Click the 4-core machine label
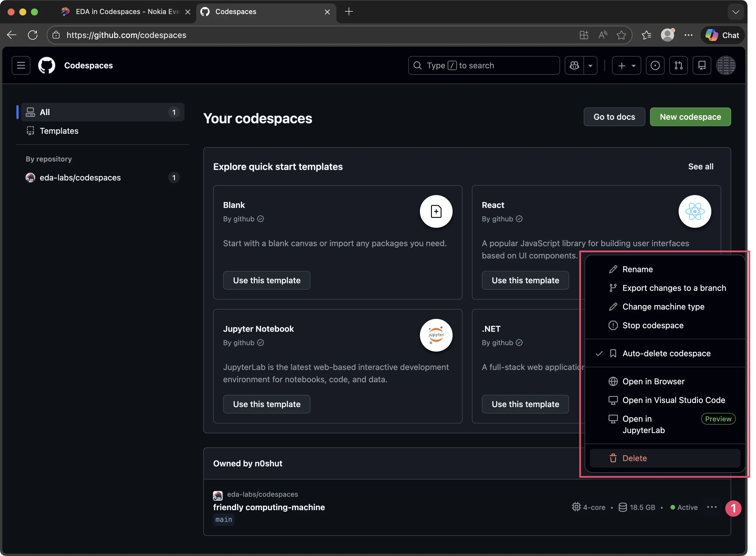 point(588,507)
